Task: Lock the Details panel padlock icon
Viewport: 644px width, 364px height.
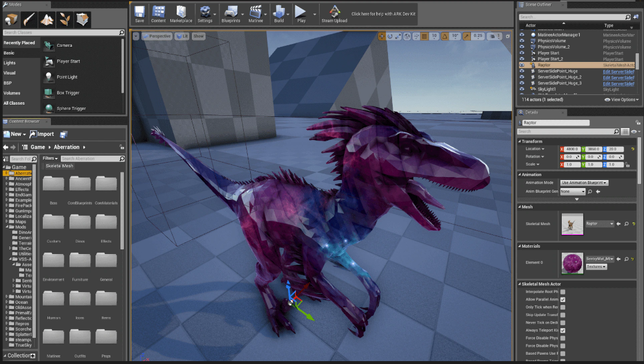Action: (638, 122)
